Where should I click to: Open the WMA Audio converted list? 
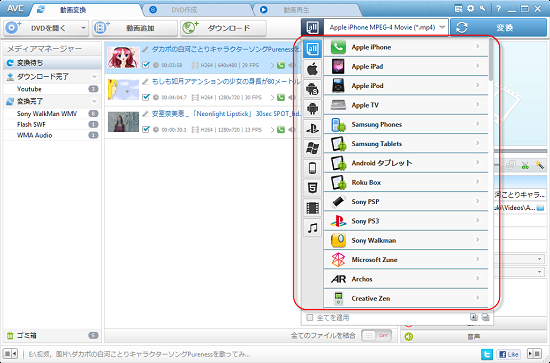click(53, 135)
